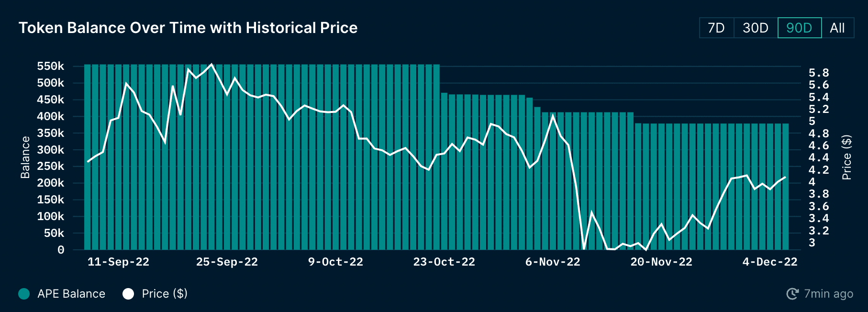Choose the 90D time range
The image size is (868, 312).
point(800,28)
